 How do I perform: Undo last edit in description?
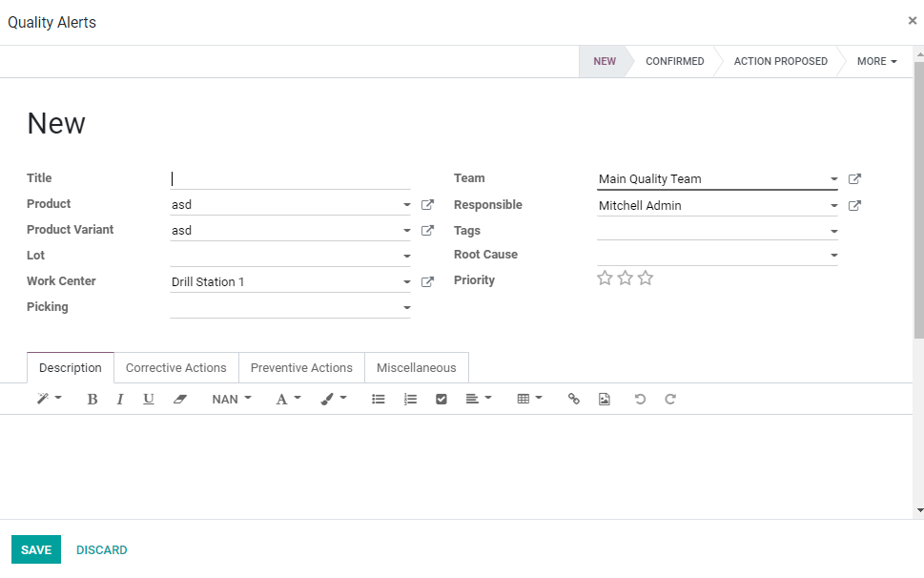click(640, 400)
